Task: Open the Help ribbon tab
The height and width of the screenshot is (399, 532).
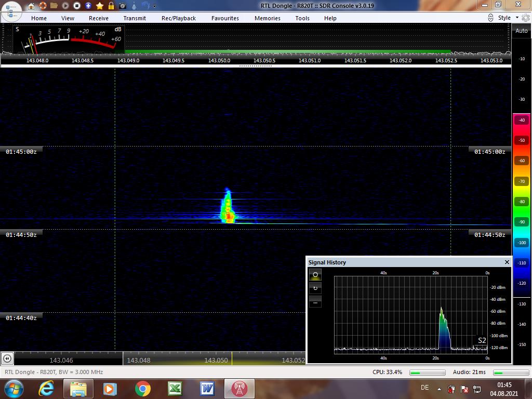Action: 330,18
